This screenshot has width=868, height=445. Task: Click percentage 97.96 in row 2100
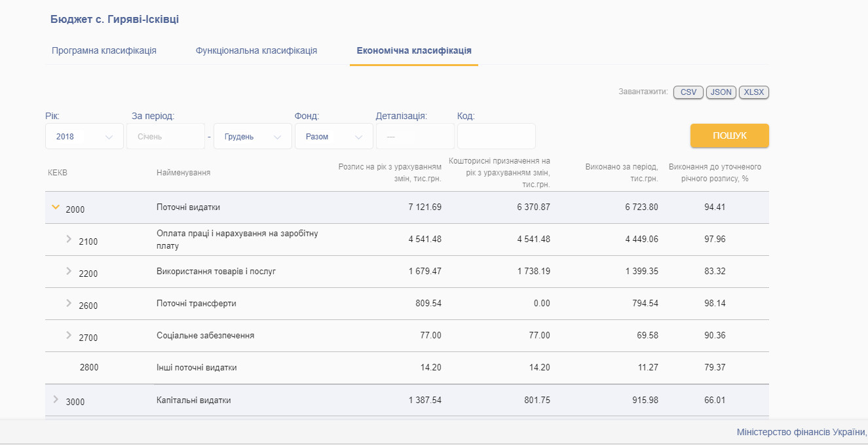(715, 240)
